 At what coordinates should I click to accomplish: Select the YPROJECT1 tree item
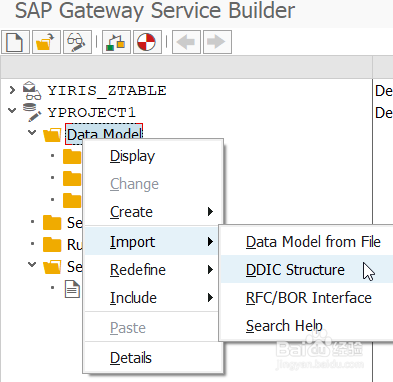[x=92, y=112]
